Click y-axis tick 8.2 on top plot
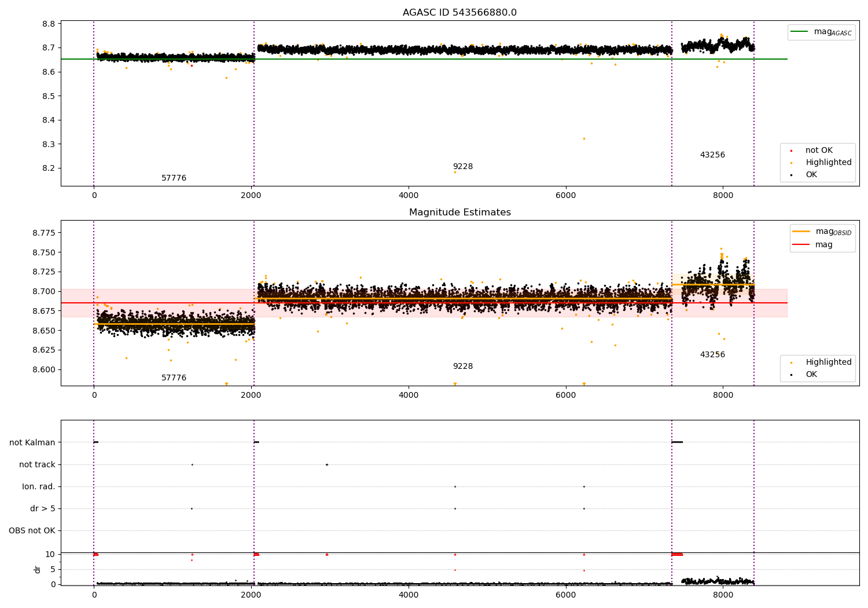The image size is (868, 608). (x=49, y=169)
